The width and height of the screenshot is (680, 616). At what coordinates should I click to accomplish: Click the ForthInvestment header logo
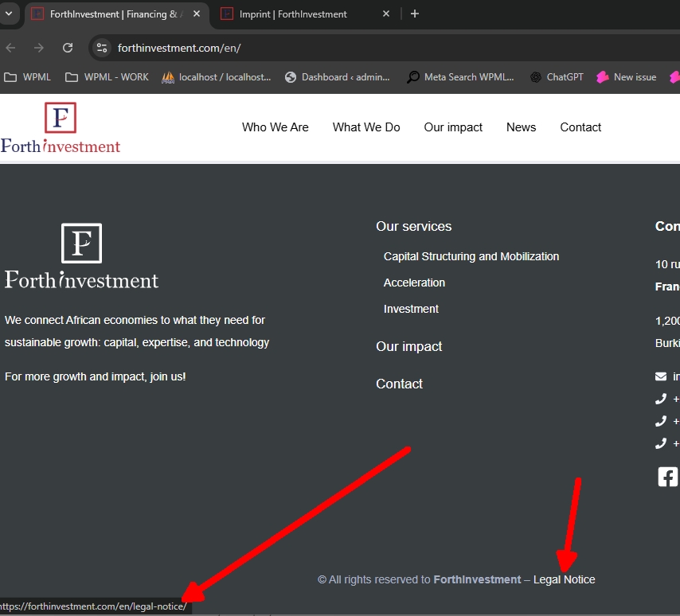coord(61,127)
